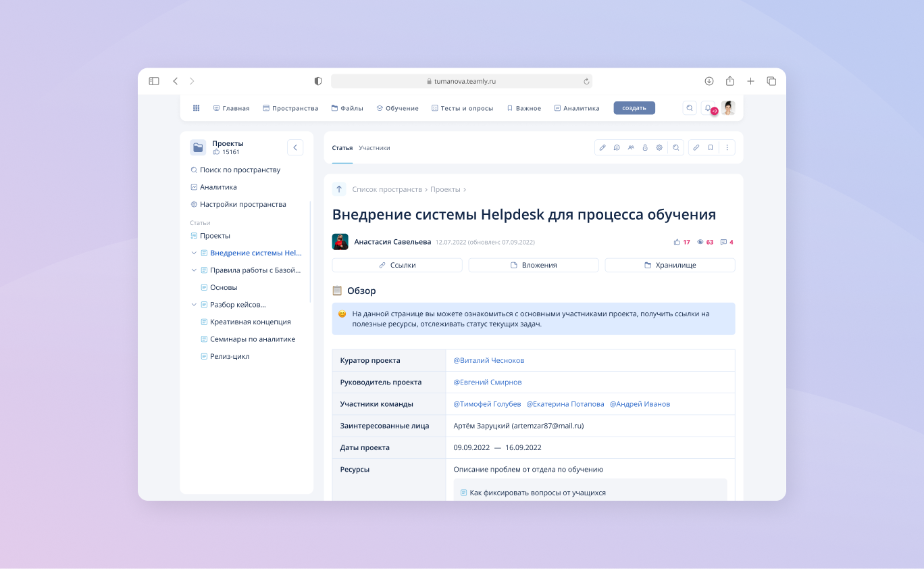Toggle browser sidebar icon
Viewport: 924px width, 569px height.
[x=154, y=81]
